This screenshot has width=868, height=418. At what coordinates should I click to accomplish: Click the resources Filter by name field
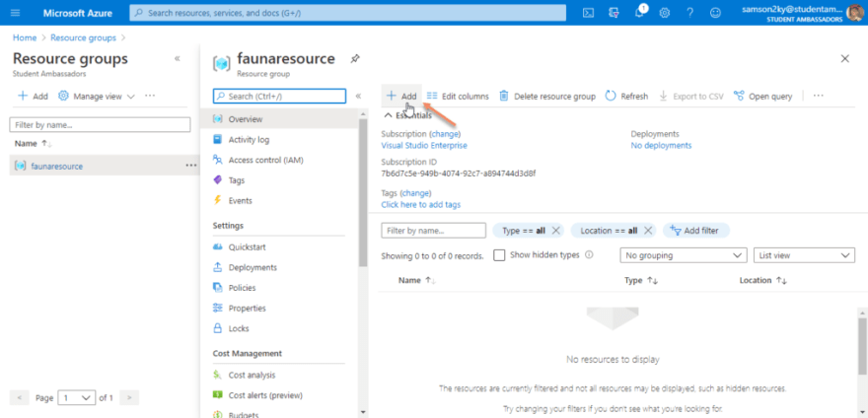pos(433,231)
